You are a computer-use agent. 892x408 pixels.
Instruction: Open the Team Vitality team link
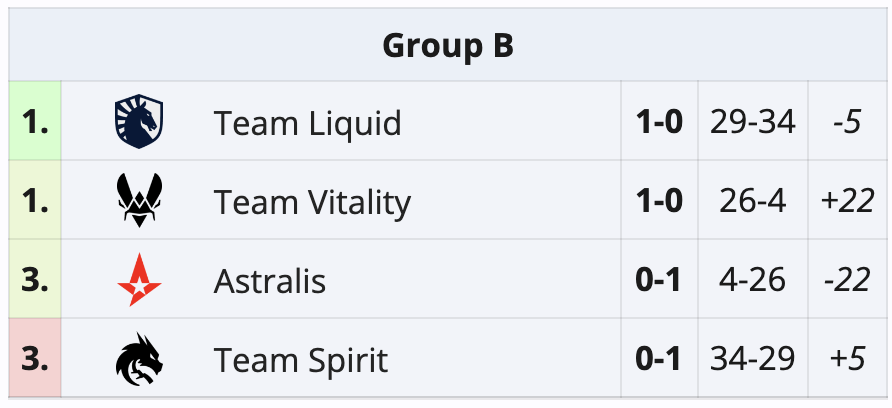point(312,202)
